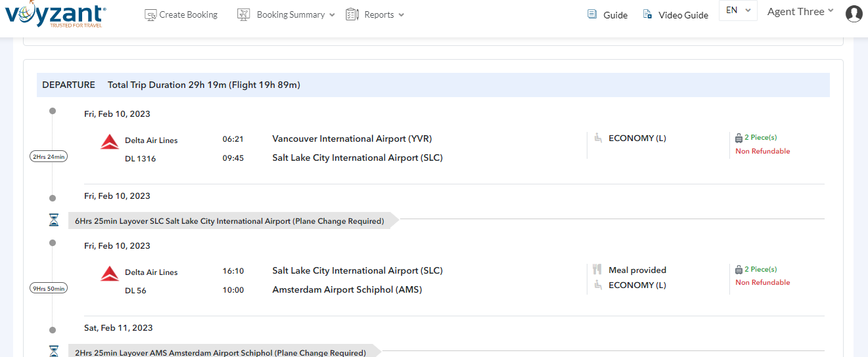Open the Guide link

[x=615, y=15]
